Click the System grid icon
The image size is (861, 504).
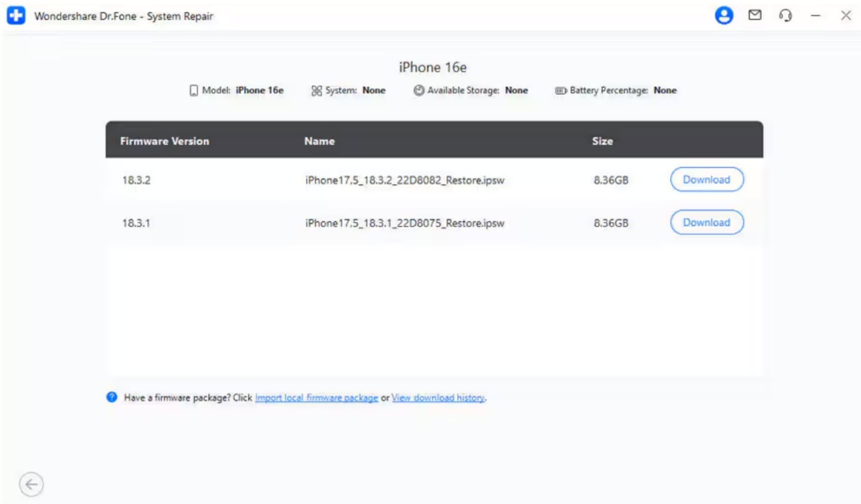pos(316,90)
